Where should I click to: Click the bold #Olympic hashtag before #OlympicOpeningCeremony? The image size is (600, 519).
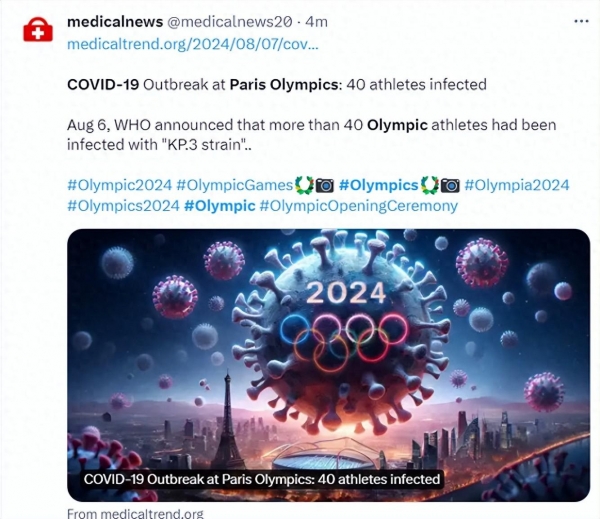219,206
